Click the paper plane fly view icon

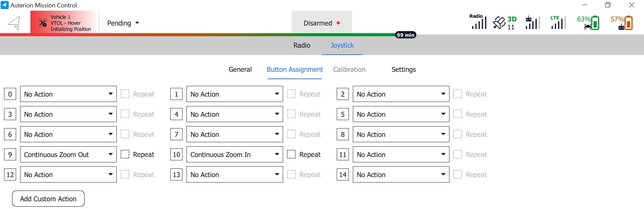pos(14,23)
